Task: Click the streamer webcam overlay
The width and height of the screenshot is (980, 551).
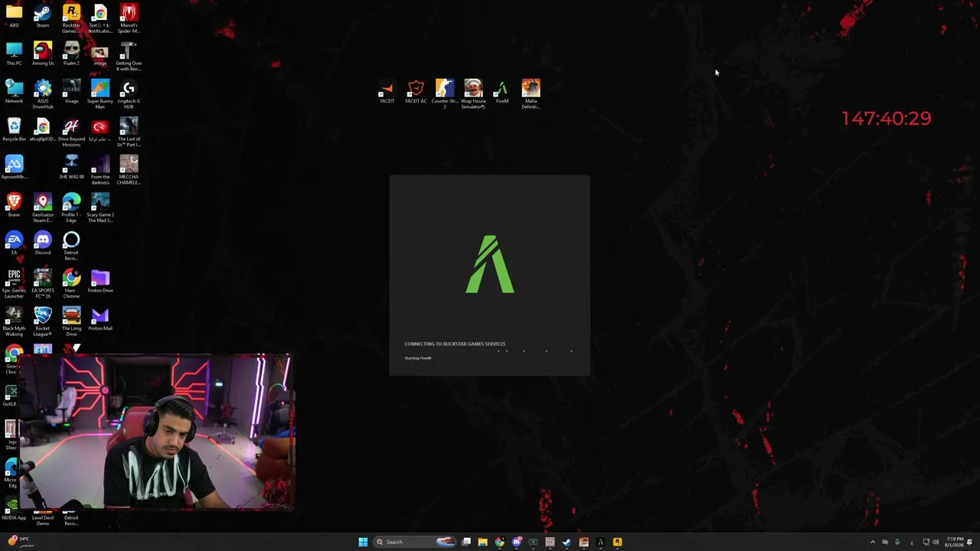Action: [x=155, y=432]
